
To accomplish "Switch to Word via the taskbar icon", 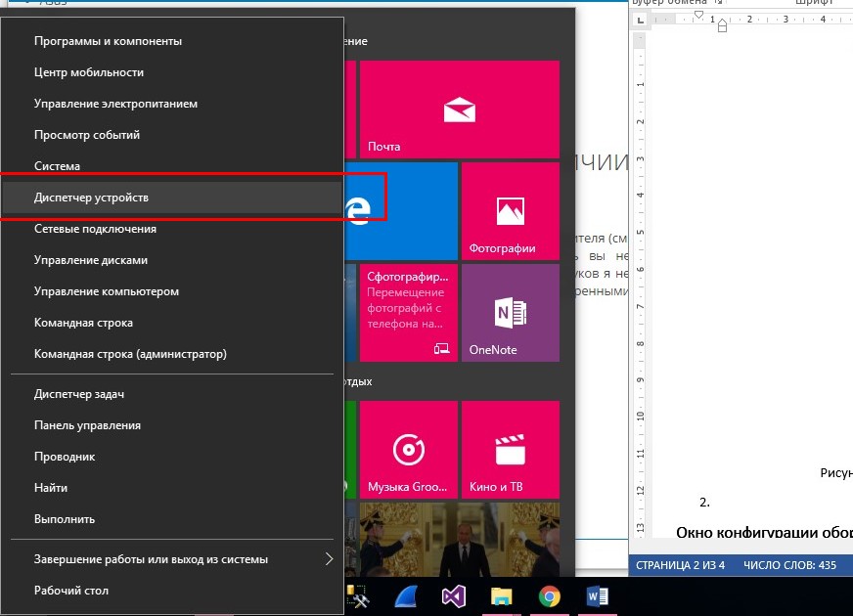I will tap(597, 595).
